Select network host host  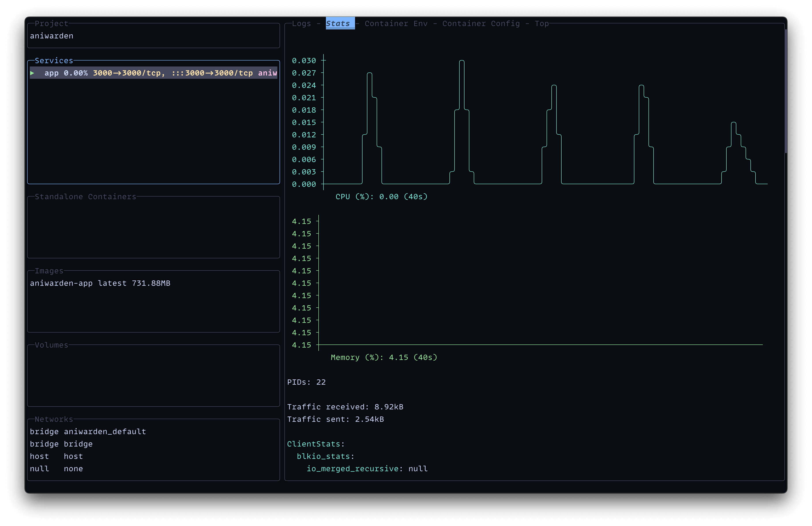click(56, 456)
